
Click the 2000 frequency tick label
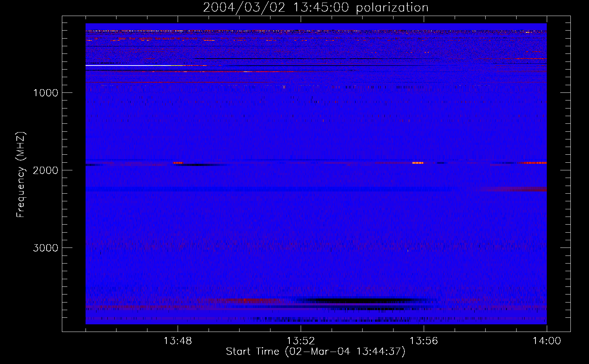[x=46, y=170]
